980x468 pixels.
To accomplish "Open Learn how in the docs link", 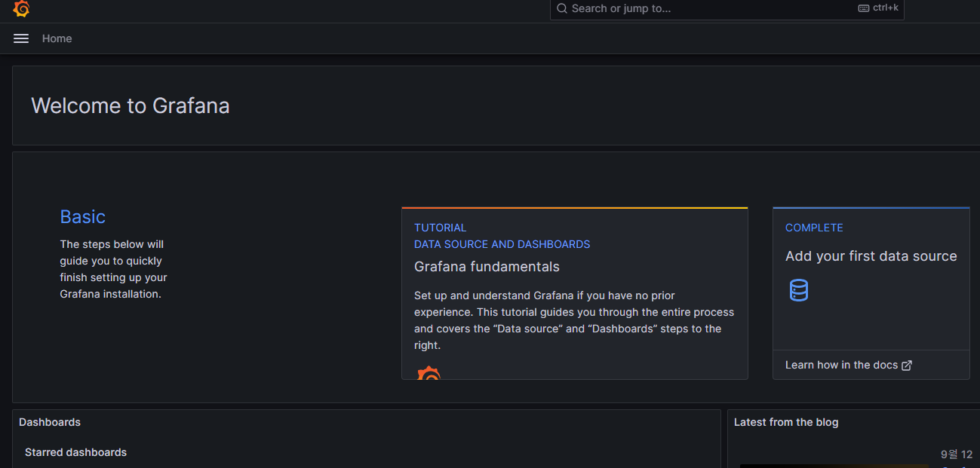I will tap(849, 365).
